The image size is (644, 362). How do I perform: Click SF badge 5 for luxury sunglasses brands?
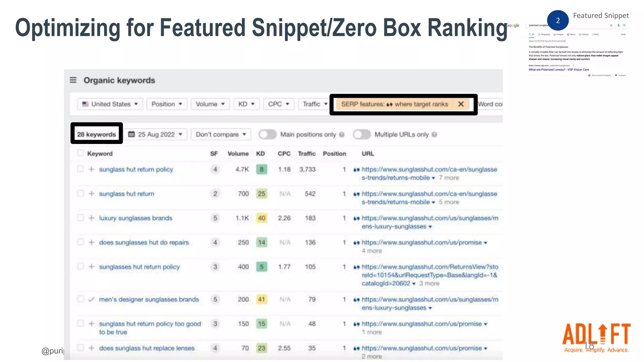point(215,218)
